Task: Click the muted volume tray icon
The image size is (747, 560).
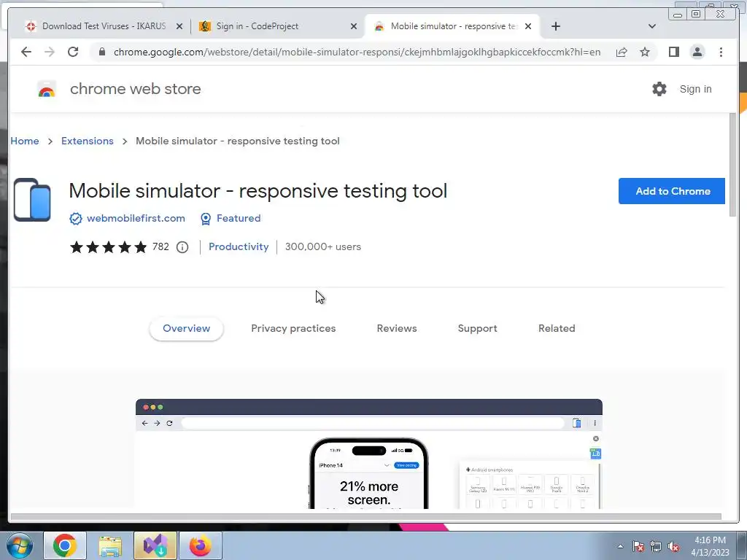Action: coord(673,546)
